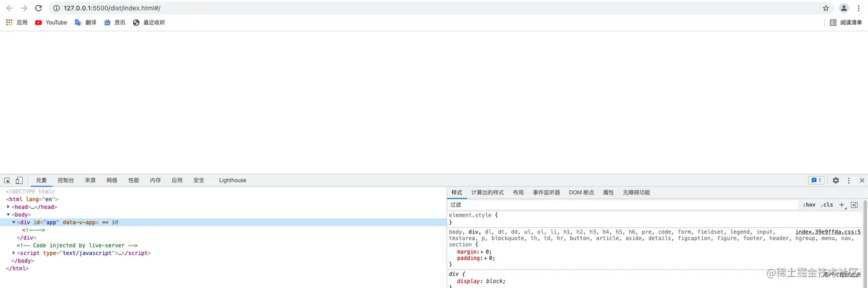Expand the script element node
This screenshot has height=288, width=868.
click(14, 253)
